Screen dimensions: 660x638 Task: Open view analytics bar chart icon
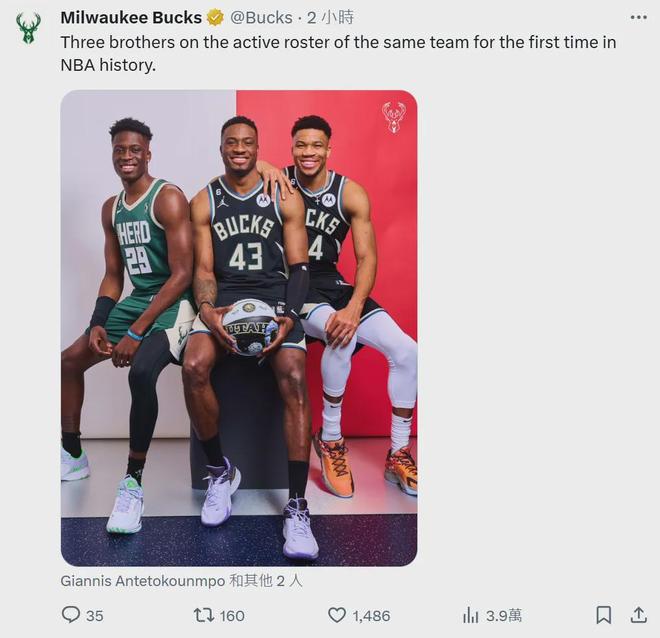point(470,615)
